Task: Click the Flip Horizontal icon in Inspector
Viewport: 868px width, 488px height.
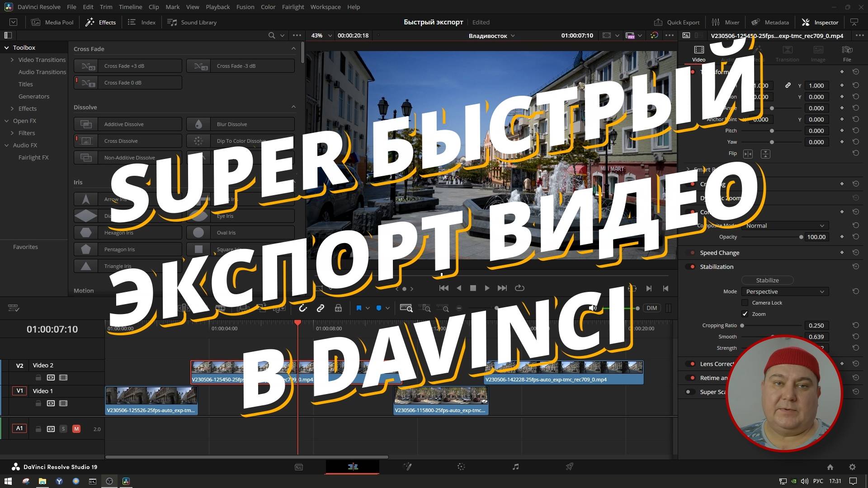Action: pos(748,154)
